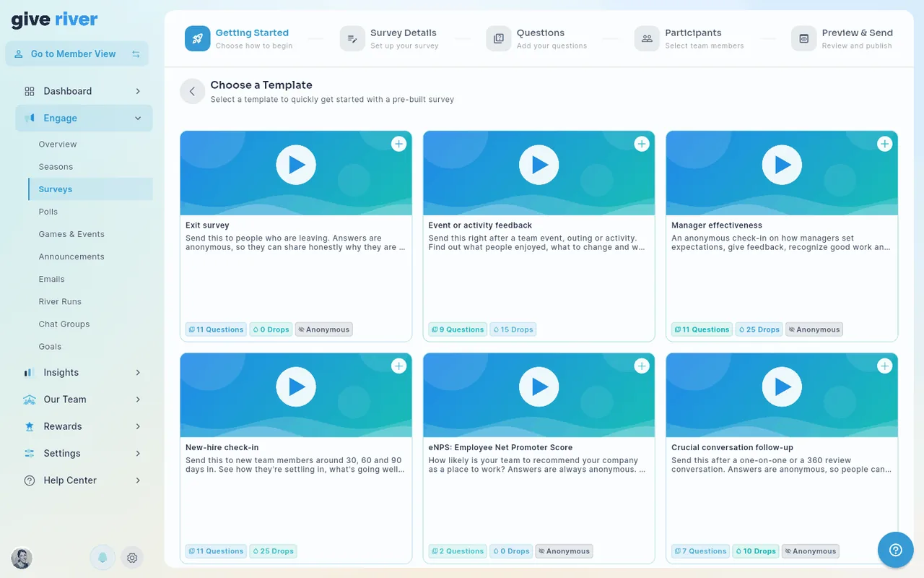Click the Rewards star icon
Image resolution: width=924 pixels, height=578 pixels.
30,426
